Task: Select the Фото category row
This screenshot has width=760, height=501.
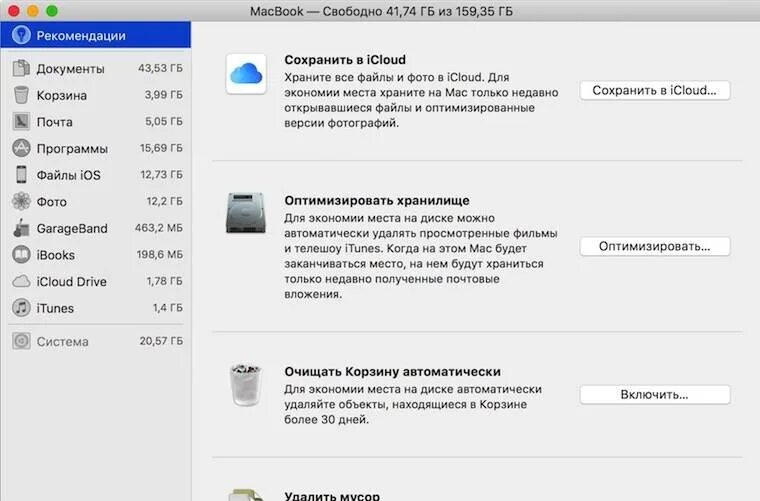Action: pos(96,201)
